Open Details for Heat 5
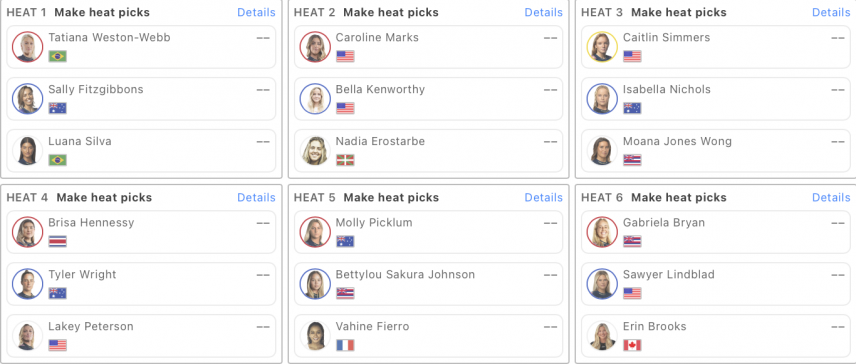 pyautogui.click(x=543, y=197)
